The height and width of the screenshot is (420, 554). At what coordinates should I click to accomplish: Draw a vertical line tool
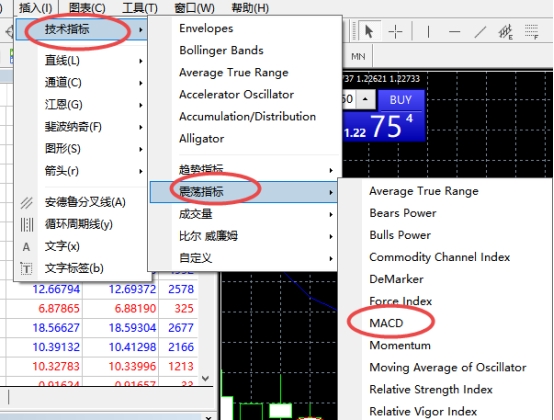(x=428, y=32)
